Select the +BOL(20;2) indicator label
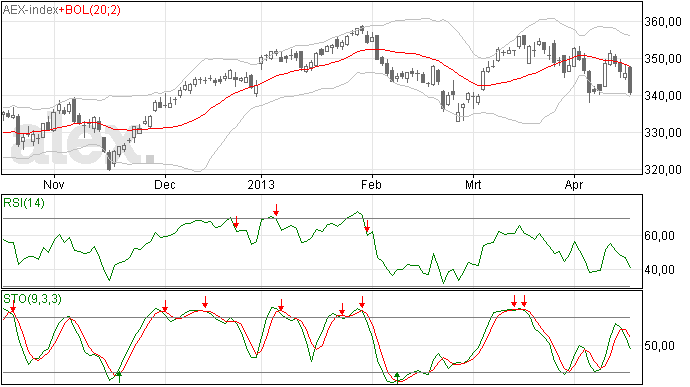The width and height of the screenshot is (690, 387). coord(89,10)
